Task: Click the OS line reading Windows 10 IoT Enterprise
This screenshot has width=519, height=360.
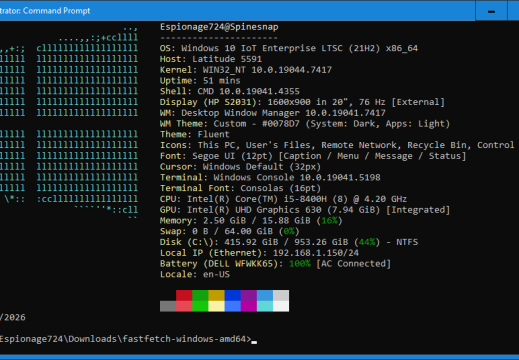Action: 289,48
